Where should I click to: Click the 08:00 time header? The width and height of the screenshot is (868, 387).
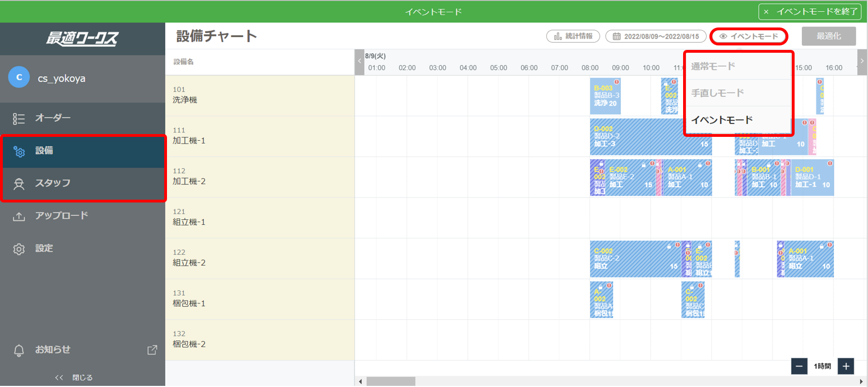[x=590, y=68]
